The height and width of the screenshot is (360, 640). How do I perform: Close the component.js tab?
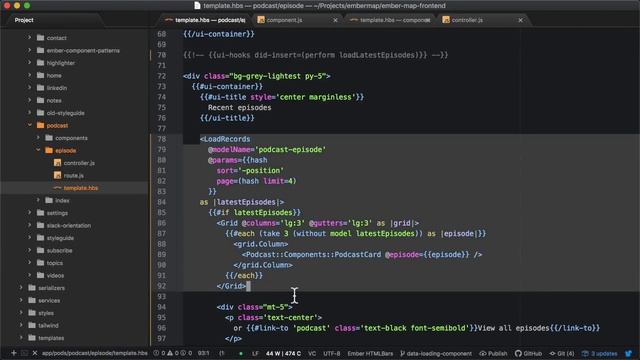pos(336,20)
